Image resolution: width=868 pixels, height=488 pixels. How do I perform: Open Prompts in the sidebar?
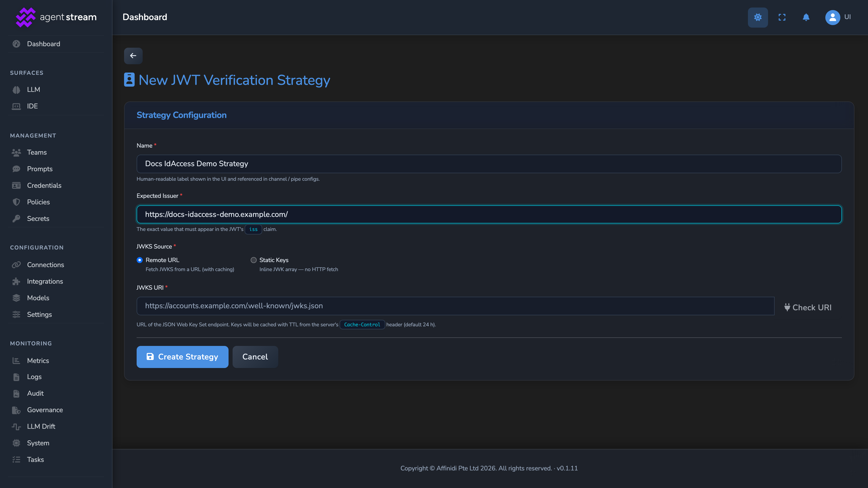point(56,169)
